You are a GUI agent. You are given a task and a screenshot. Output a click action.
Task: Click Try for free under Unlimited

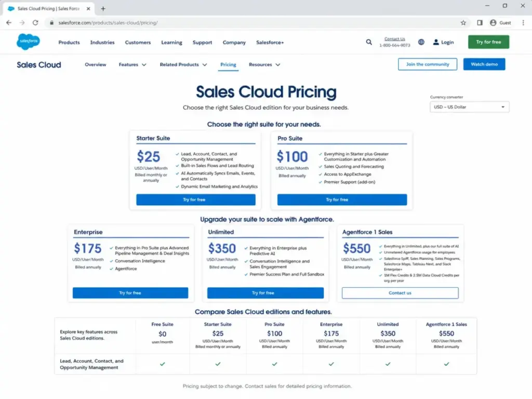(265, 293)
